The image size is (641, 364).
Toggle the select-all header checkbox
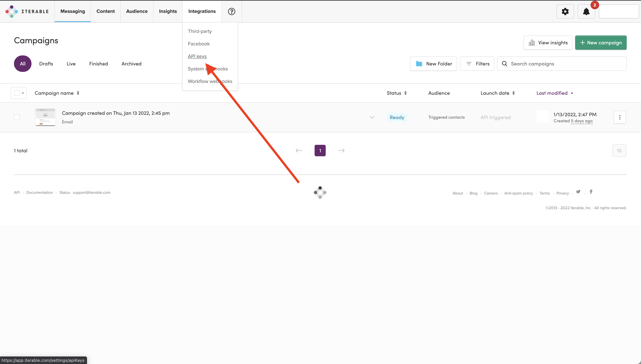pos(17,93)
